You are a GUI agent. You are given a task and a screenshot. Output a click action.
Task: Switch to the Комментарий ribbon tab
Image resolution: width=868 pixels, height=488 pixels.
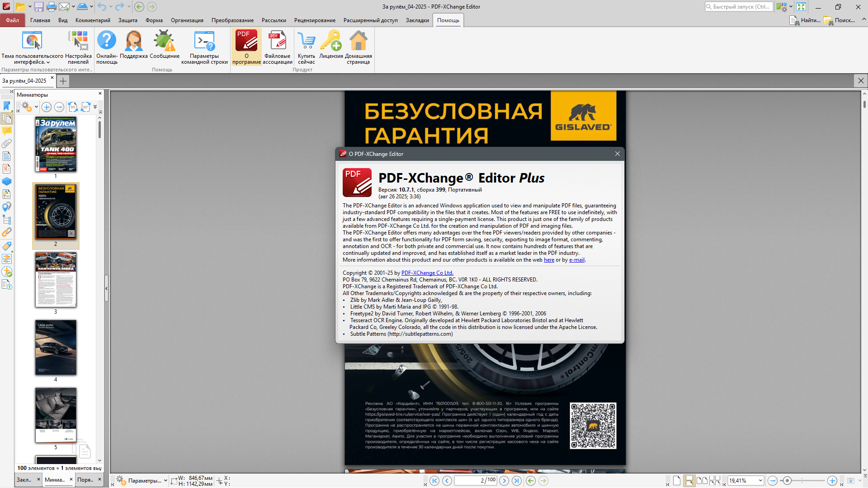(x=93, y=20)
